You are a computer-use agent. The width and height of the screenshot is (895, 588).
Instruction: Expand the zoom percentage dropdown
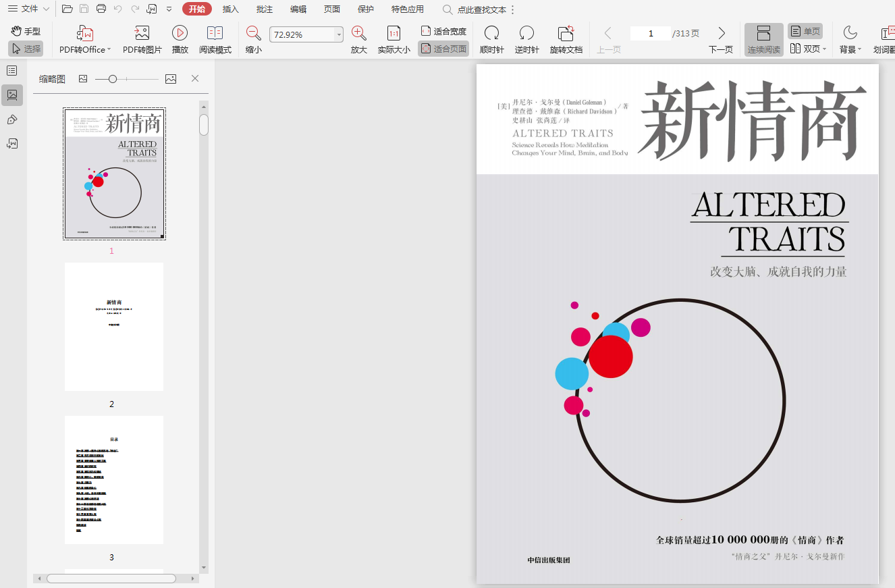pos(339,34)
